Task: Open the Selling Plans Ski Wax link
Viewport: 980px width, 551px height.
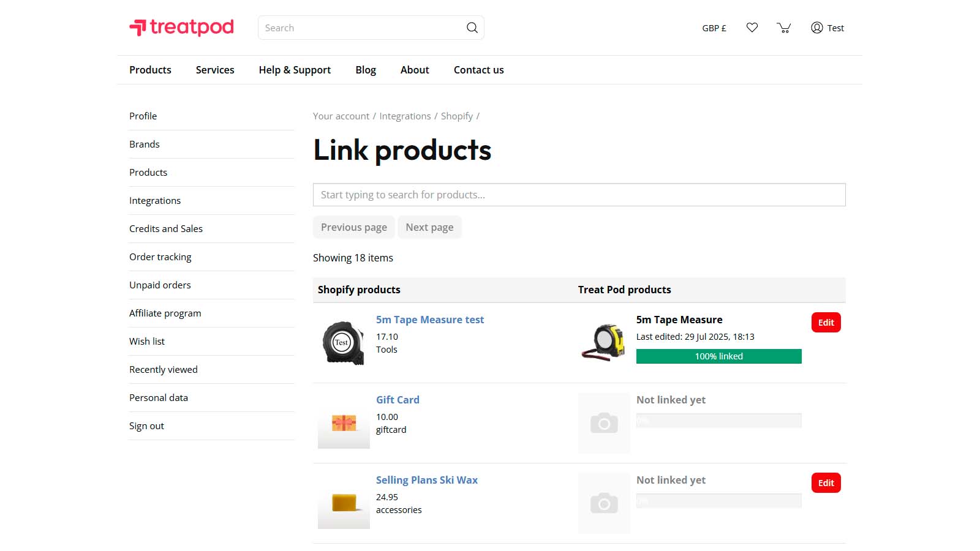Action: pos(427,480)
